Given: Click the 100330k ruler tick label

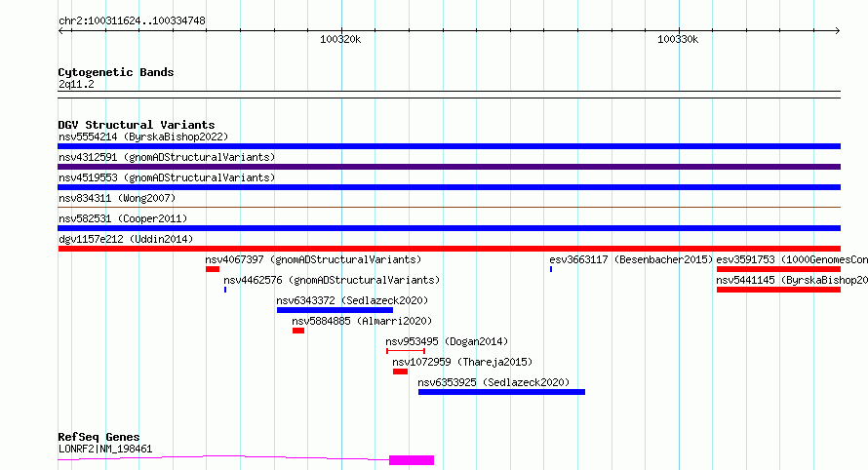Looking at the screenshot, I should pos(678,39).
